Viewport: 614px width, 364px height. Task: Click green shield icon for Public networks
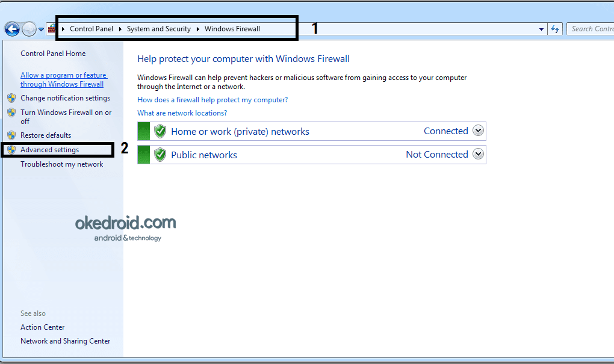pos(160,155)
